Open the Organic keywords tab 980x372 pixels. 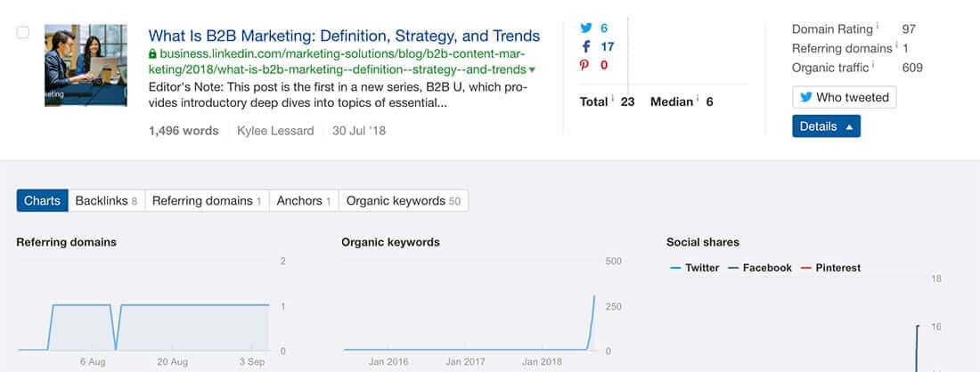403,200
